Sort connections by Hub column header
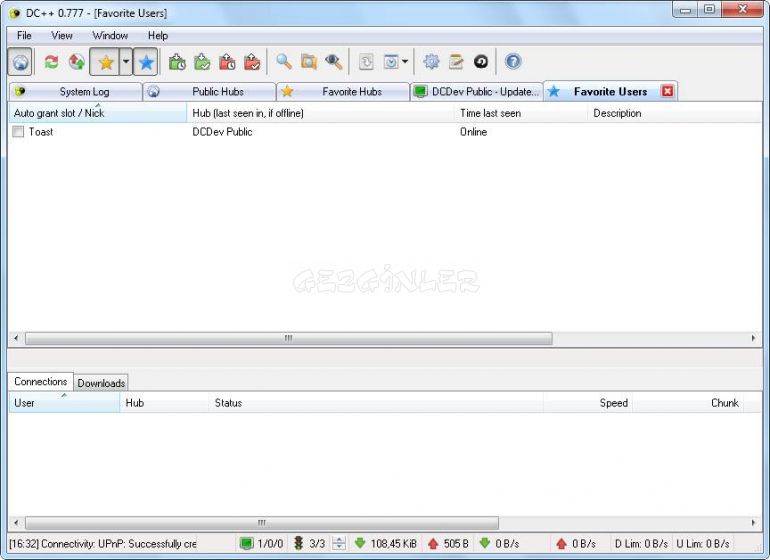 coord(165,403)
